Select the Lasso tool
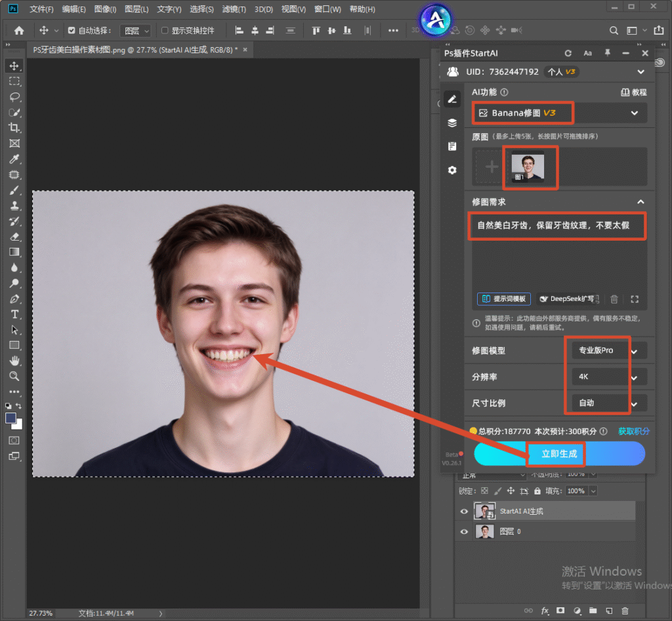The image size is (672, 621). [14, 97]
